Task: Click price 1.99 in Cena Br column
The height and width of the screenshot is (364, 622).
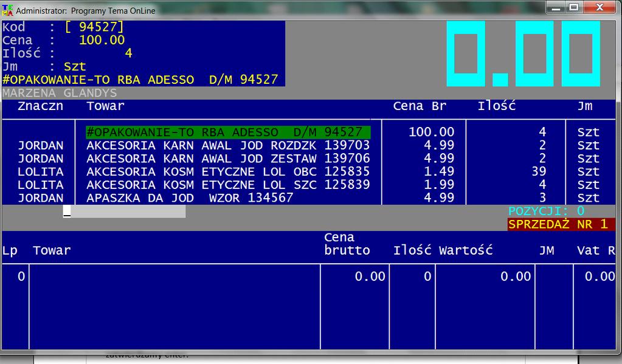Action: pos(439,185)
